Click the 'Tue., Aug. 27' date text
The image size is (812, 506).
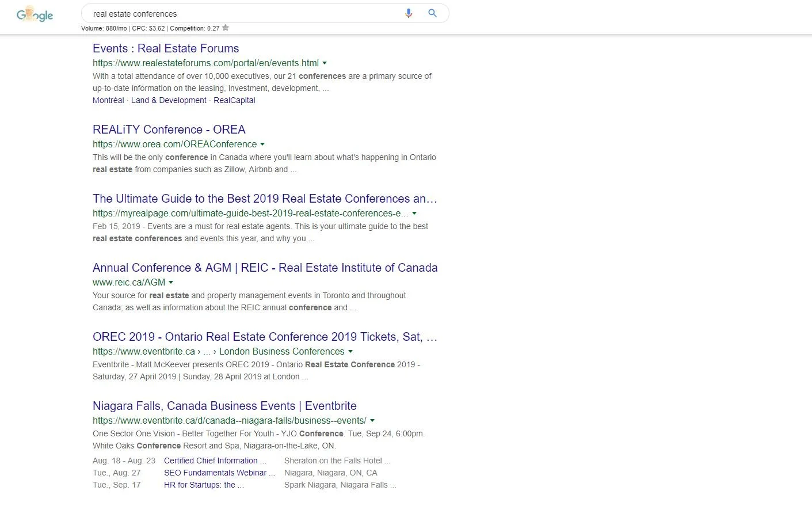[117, 473]
